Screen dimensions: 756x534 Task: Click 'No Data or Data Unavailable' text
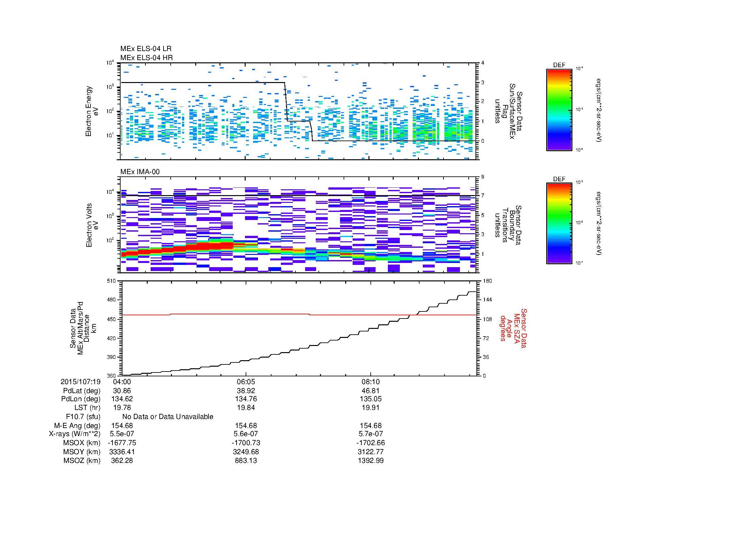[168, 417]
